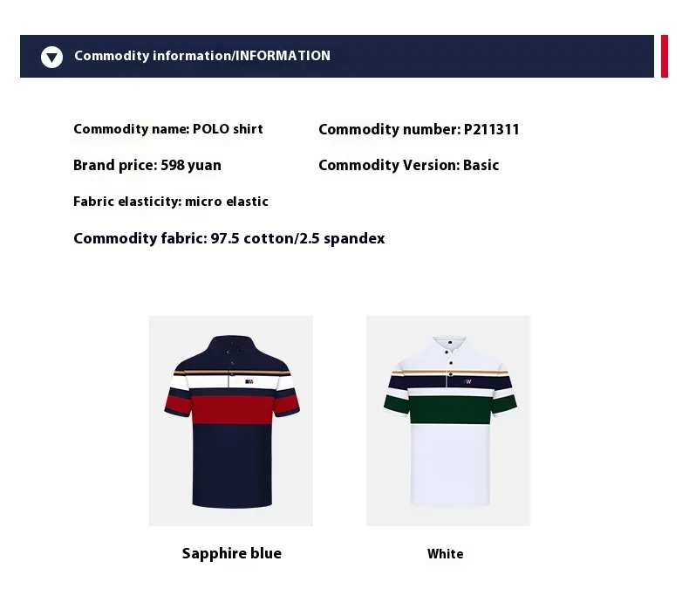Click the green stripe on the white polo
The height and width of the screenshot is (616, 689).
tap(450, 409)
